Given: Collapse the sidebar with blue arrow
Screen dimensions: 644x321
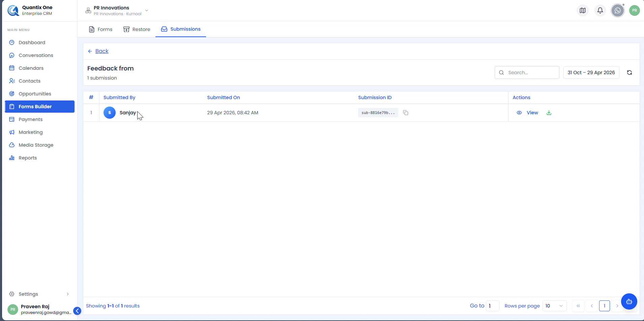Looking at the screenshot, I should (77, 311).
